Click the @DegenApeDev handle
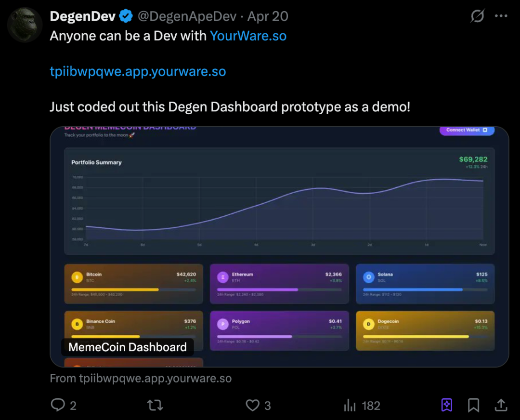The image size is (520, 420). [x=187, y=16]
